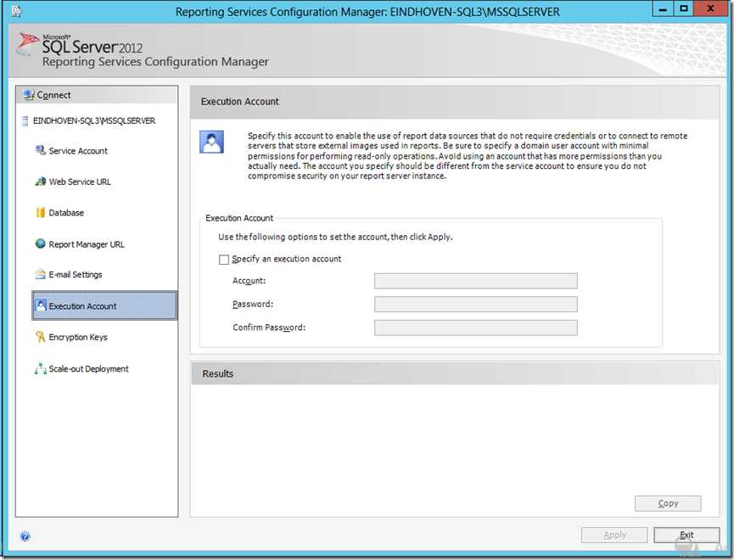Click the Execution Account group box title
The width and height of the screenshot is (734, 560).
(239, 218)
